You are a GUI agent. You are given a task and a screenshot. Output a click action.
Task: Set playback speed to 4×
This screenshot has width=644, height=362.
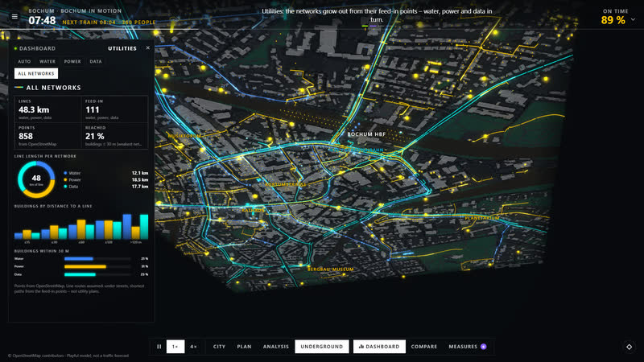193,347
